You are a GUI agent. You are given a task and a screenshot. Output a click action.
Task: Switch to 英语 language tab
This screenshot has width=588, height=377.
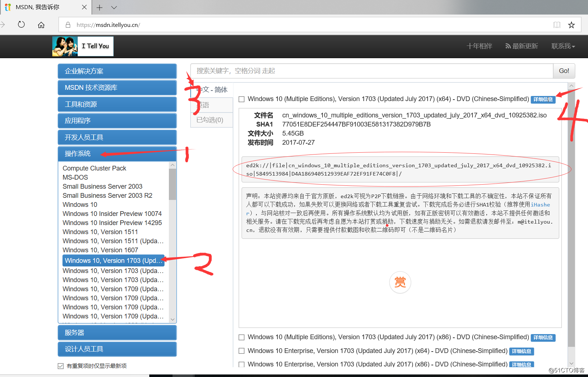(x=212, y=105)
